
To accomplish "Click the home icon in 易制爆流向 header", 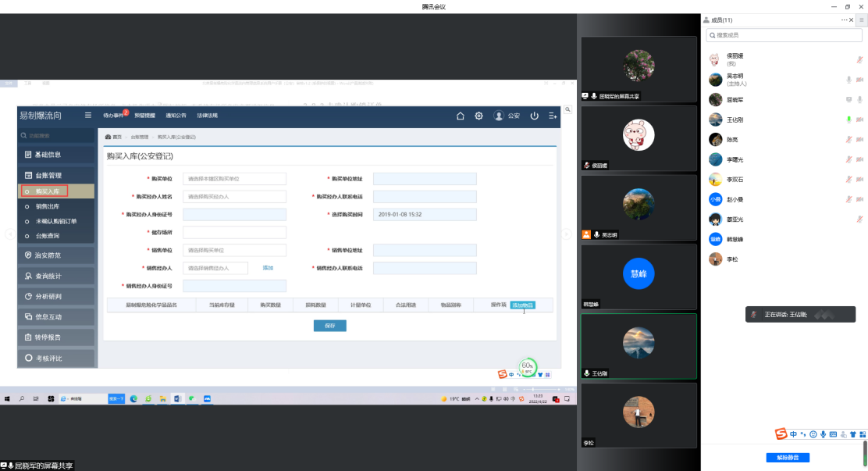I will tap(461, 116).
